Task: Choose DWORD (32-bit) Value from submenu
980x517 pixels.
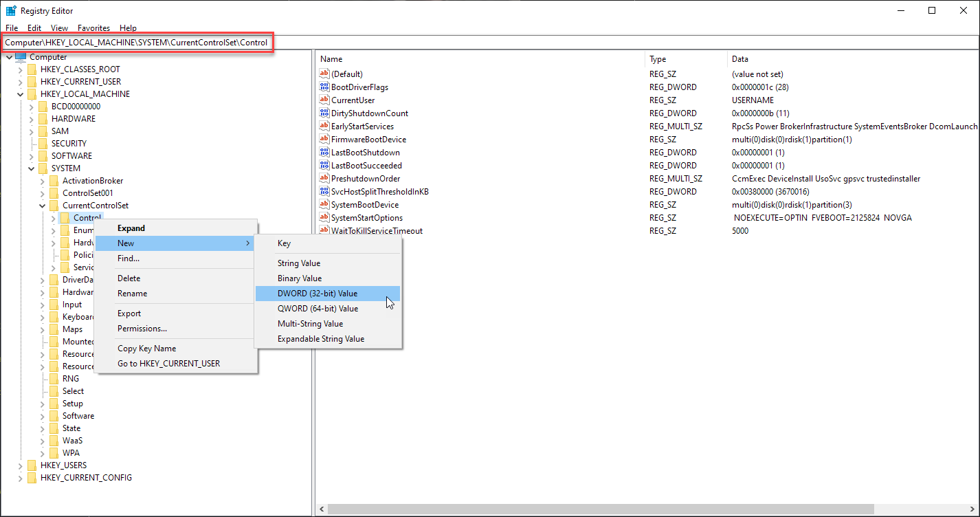Action: [x=327, y=294]
